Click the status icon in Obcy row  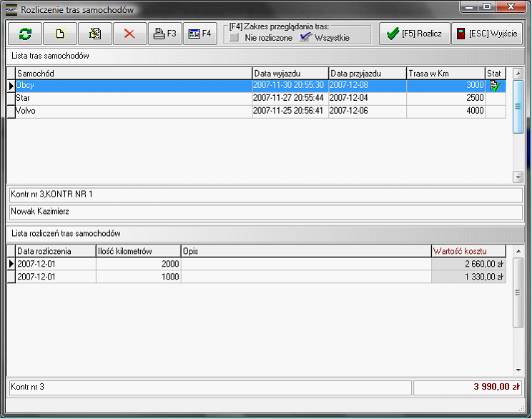click(x=494, y=86)
